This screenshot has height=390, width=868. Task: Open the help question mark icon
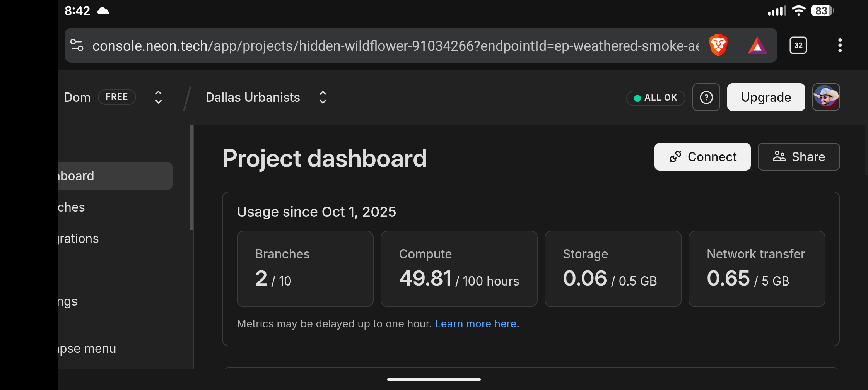pos(706,97)
